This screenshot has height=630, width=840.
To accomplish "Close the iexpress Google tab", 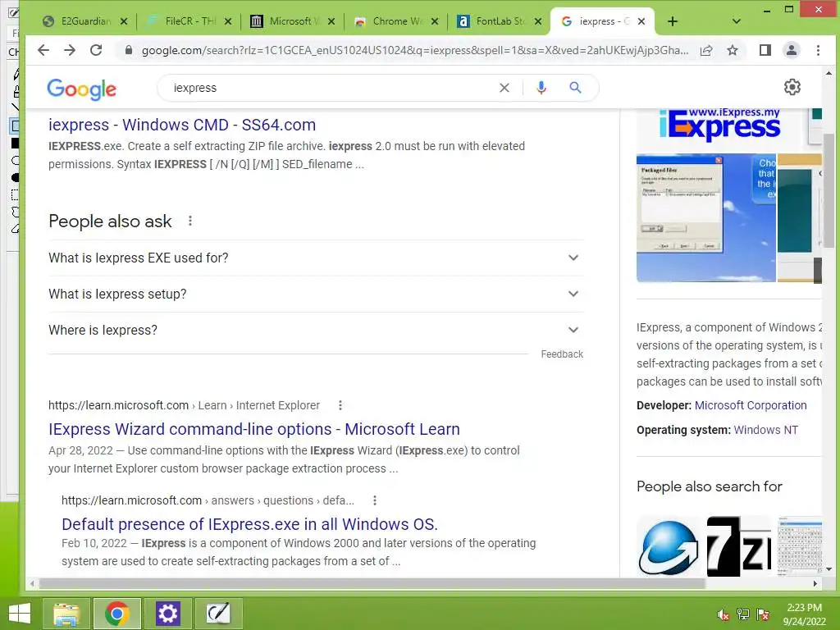I will click(x=641, y=21).
